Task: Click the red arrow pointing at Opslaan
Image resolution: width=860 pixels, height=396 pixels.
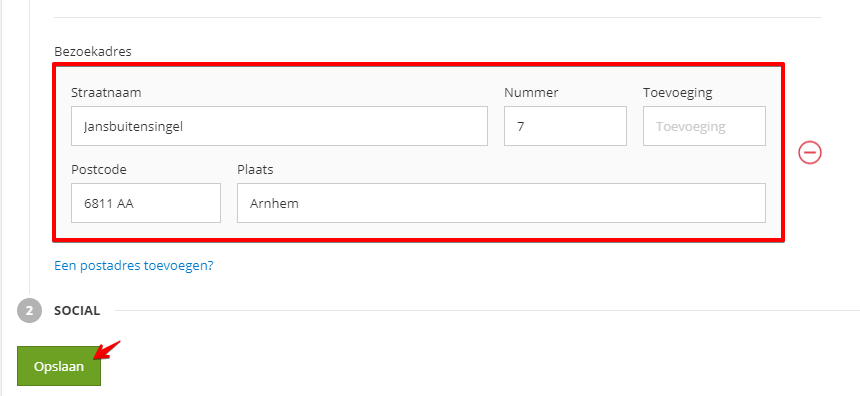Action: click(108, 350)
